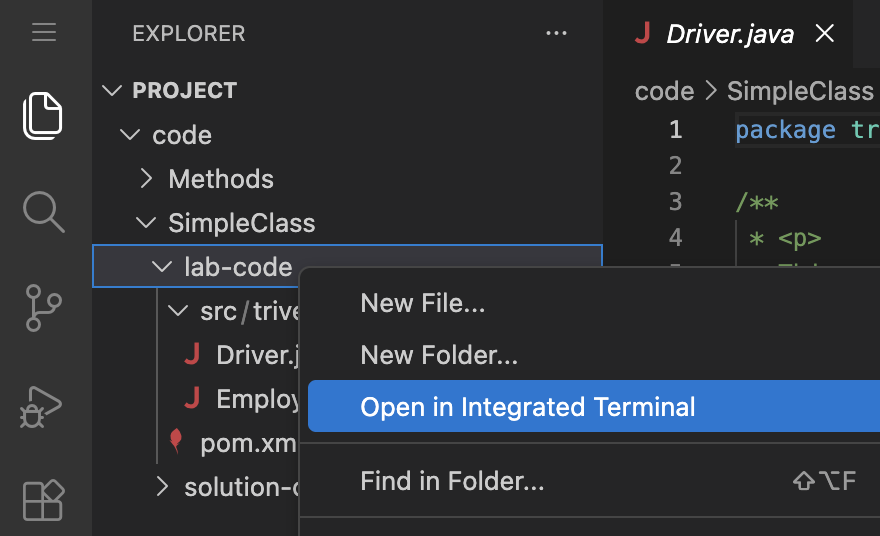Click the Java icon beside Driver file
The image size is (880, 536).
pos(192,354)
